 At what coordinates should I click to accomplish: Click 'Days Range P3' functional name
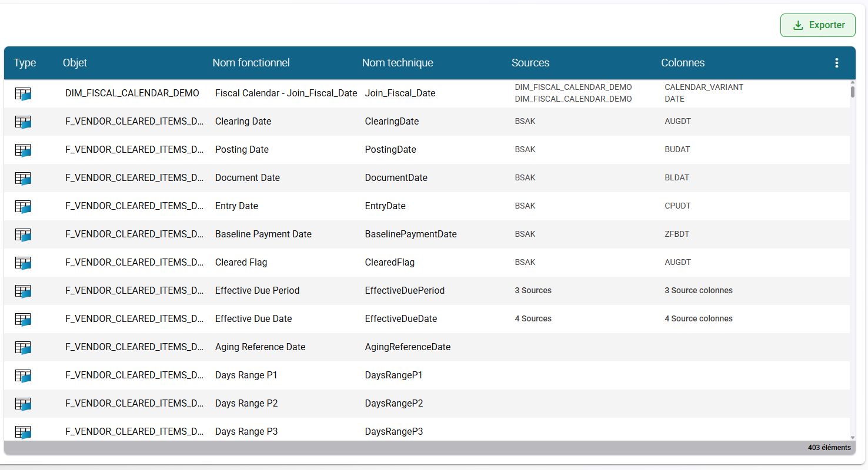coord(246,431)
